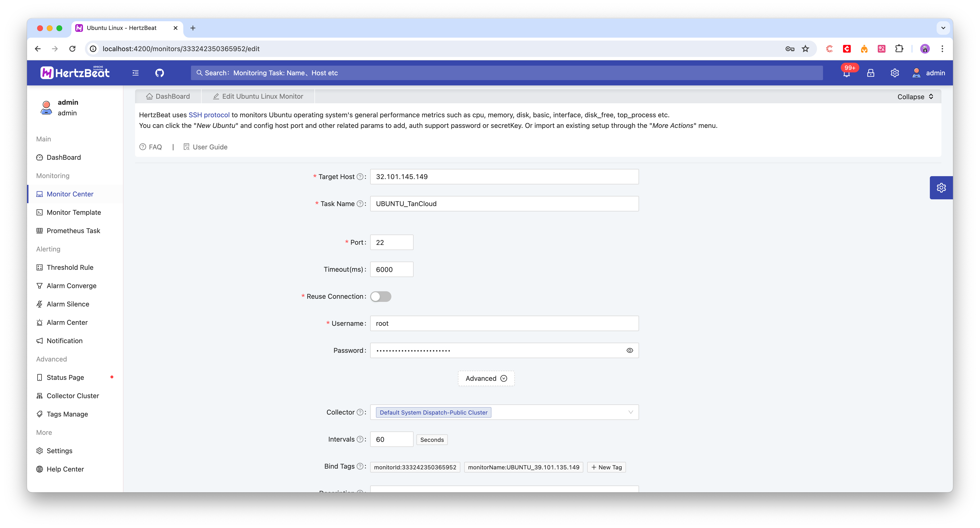Click the Task Name help question icon
Image resolution: width=980 pixels, height=528 pixels.
point(360,204)
